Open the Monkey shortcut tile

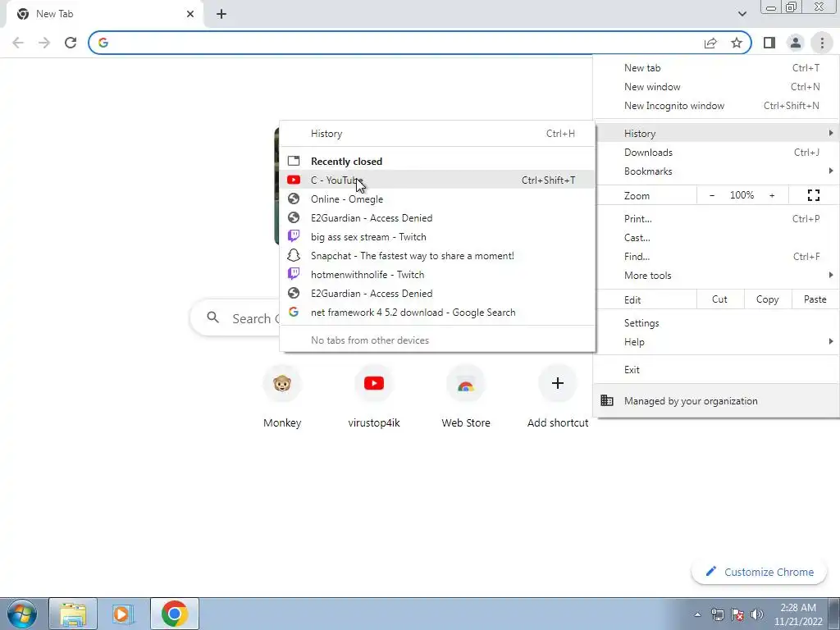pos(282,398)
